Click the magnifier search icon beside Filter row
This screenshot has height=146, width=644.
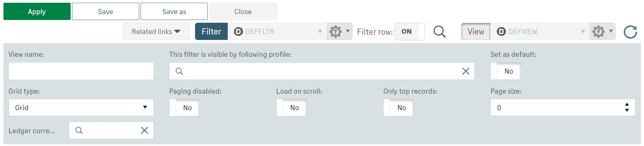click(x=439, y=32)
